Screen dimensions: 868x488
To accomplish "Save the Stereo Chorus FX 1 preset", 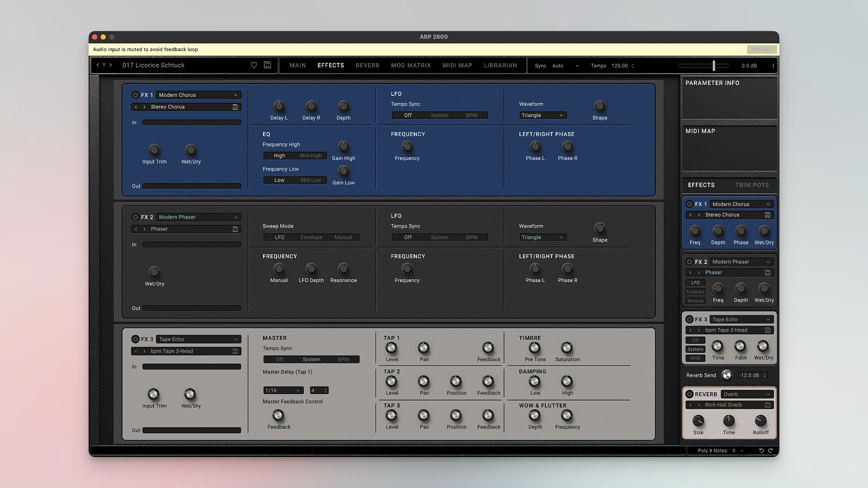I will pyautogui.click(x=235, y=107).
